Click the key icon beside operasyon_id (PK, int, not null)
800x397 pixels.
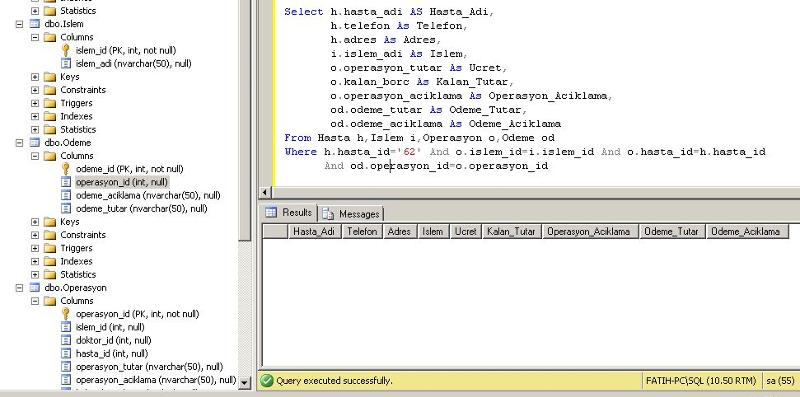click(x=65, y=314)
